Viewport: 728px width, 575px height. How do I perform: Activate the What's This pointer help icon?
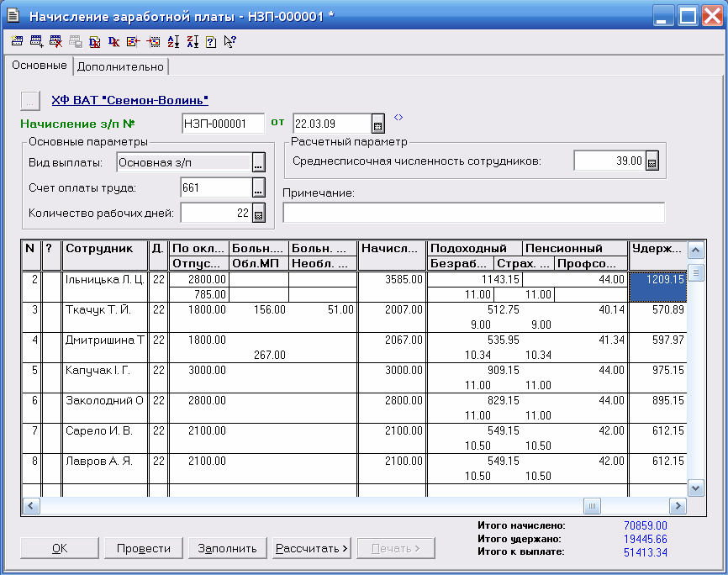pos(229,40)
